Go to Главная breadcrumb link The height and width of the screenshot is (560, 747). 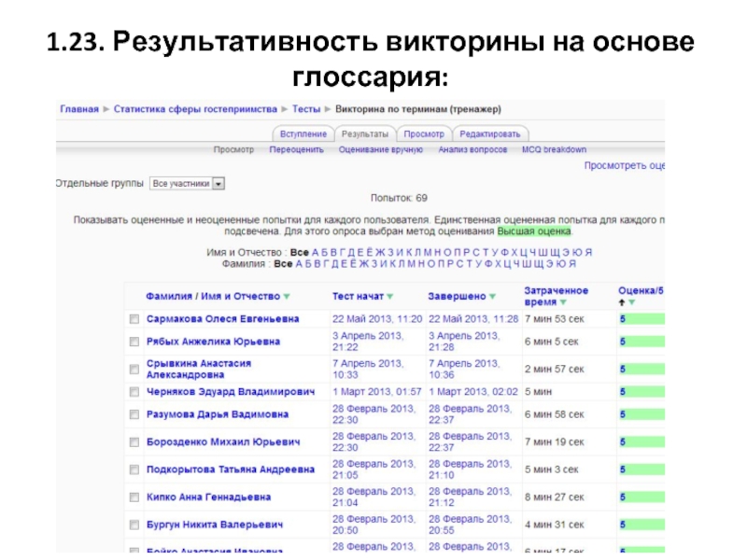(x=79, y=109)
